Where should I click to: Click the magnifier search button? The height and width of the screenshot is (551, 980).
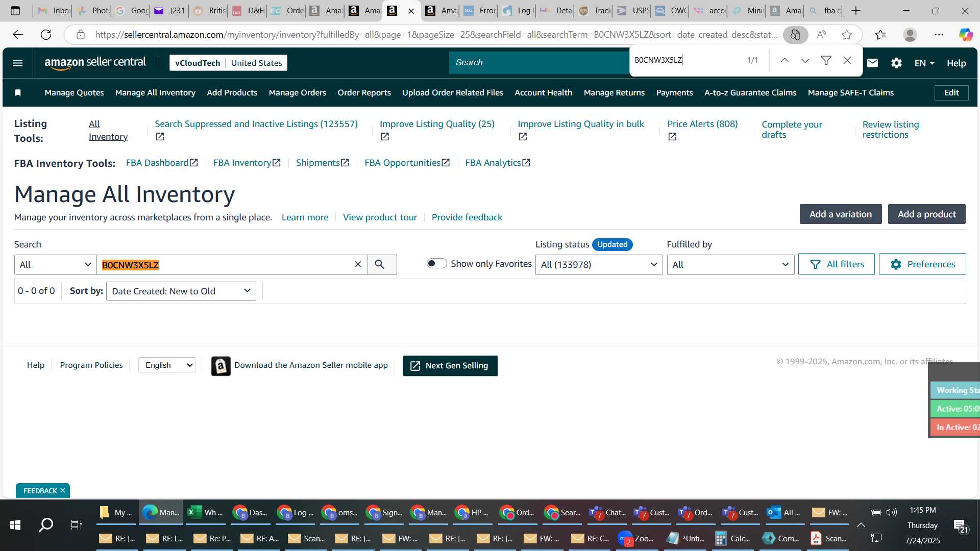pos(379,264)
